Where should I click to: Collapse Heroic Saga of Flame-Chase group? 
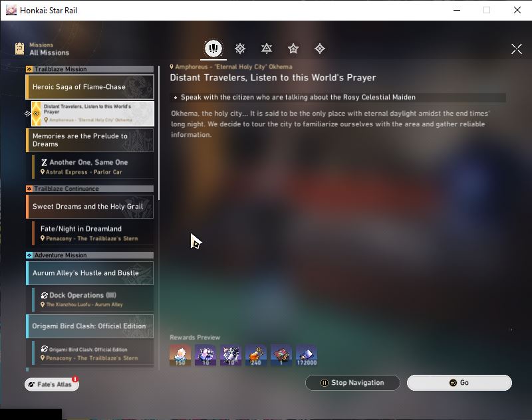pyautogui.click(x=90, y=87)
